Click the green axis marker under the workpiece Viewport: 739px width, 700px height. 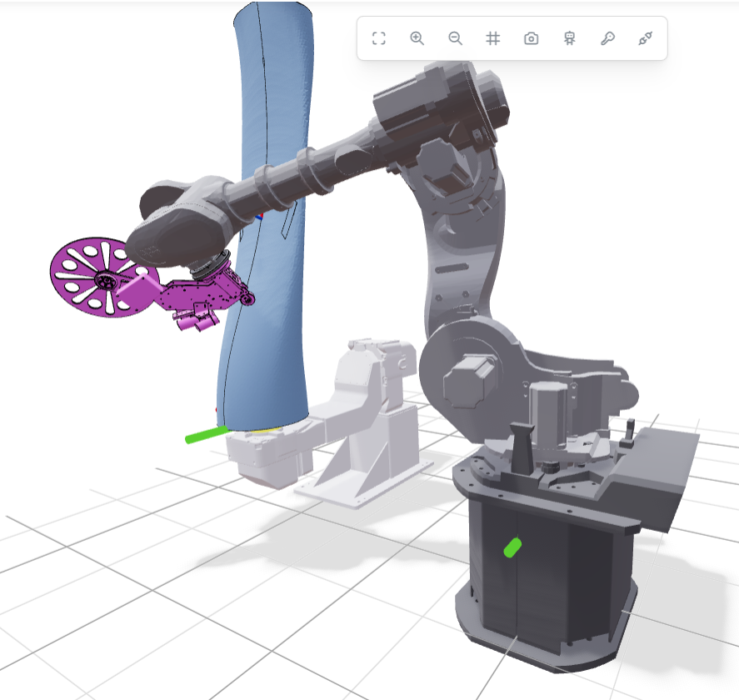coord(207,435)
